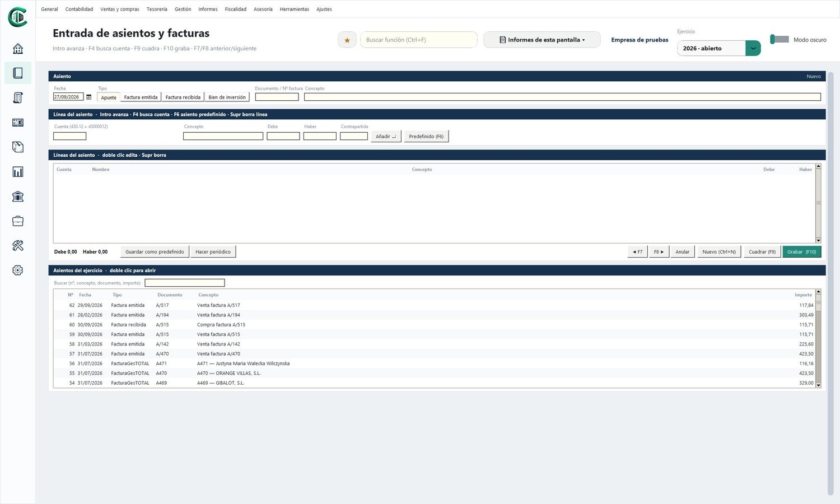This screenshot has width=840, height=504.
Task: Open the home dashboard from the sidebar
Action: [18, 49]
